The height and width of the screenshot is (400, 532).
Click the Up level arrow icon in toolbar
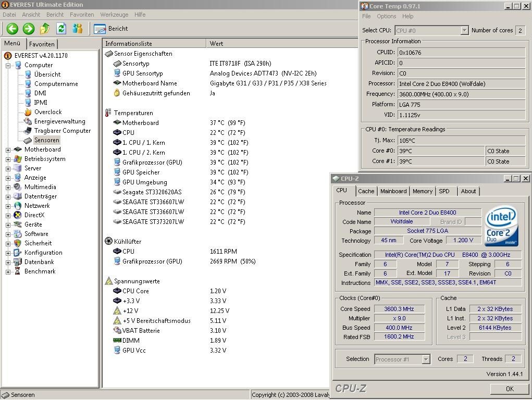(x=45, y=29)
